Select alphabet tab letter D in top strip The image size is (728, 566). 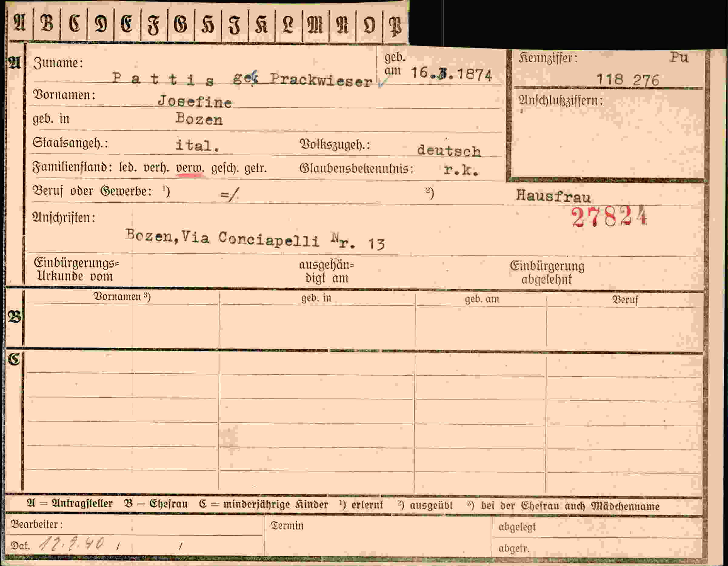click(x=101, y=24)
